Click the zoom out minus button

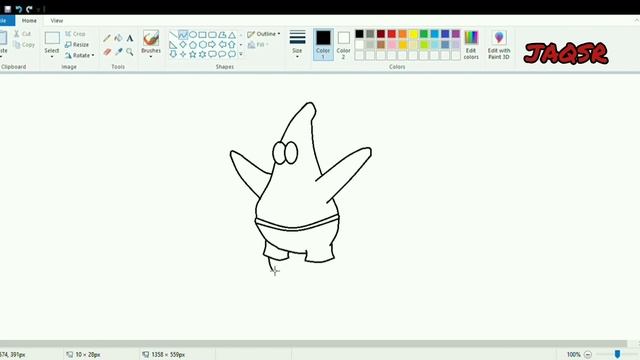(x=588, y=354)
